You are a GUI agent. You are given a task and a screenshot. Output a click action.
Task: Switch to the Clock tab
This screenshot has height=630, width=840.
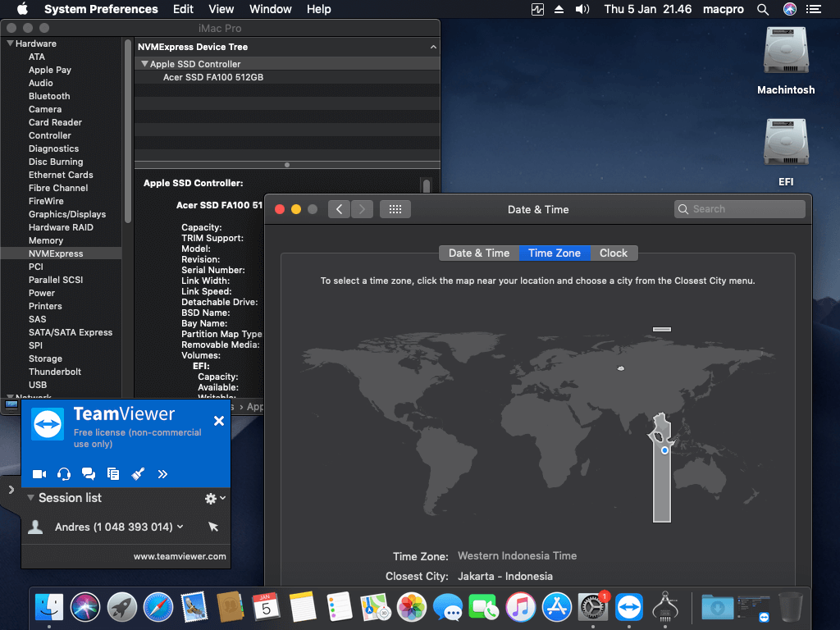(614, 253)
